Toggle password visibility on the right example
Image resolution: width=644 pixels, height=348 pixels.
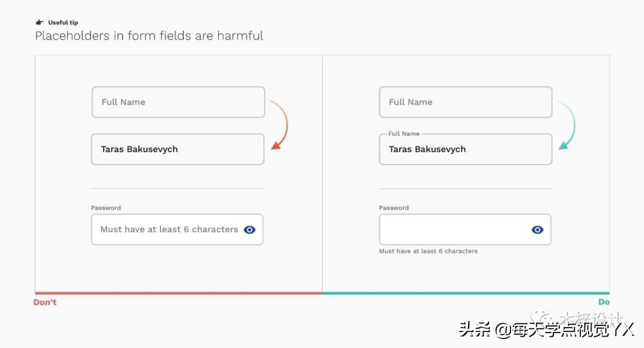point(537,229)
